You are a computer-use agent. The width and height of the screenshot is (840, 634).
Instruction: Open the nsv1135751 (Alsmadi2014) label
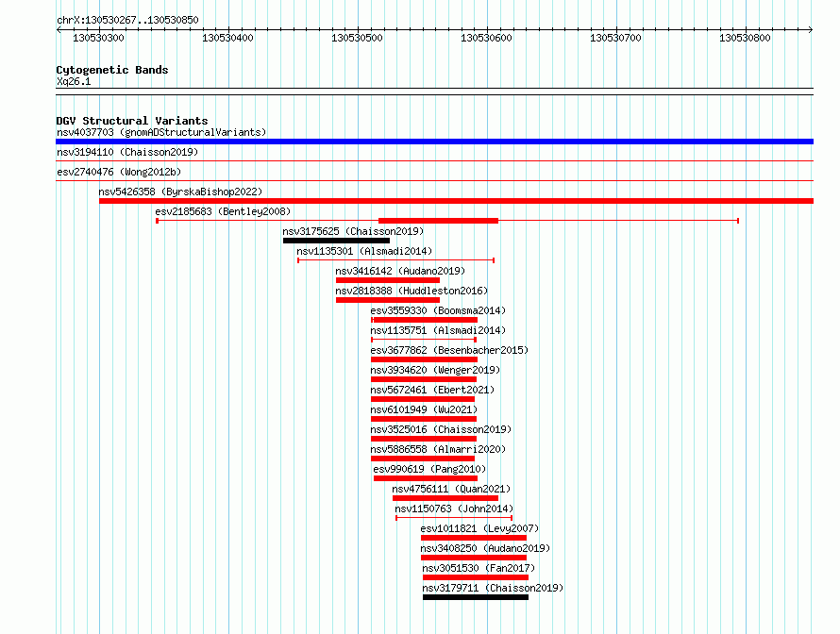pyautogui.click(x=438, y=330)
